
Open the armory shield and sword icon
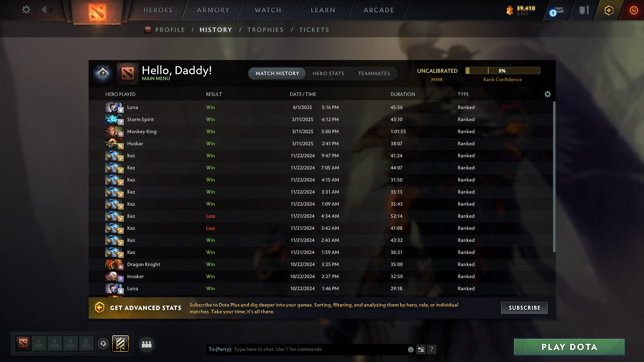pos(584,10)
